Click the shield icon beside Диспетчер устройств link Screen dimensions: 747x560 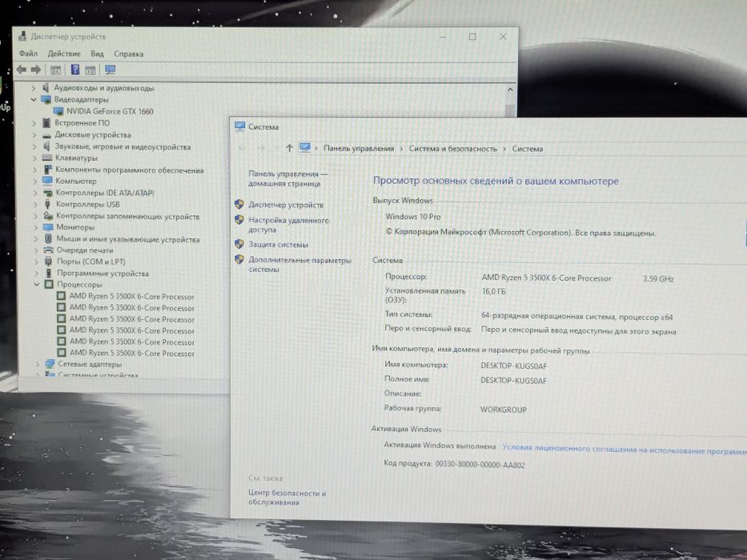click(239, 204)
